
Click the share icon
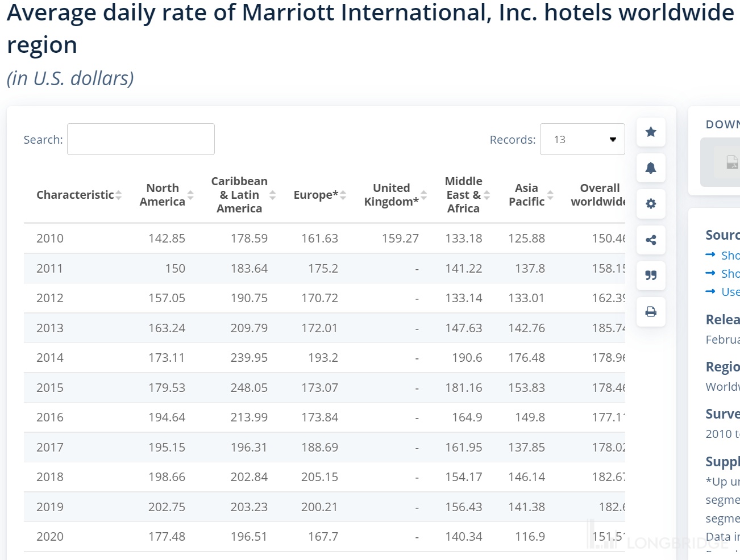pyautogui.click(x=651, y=240)
